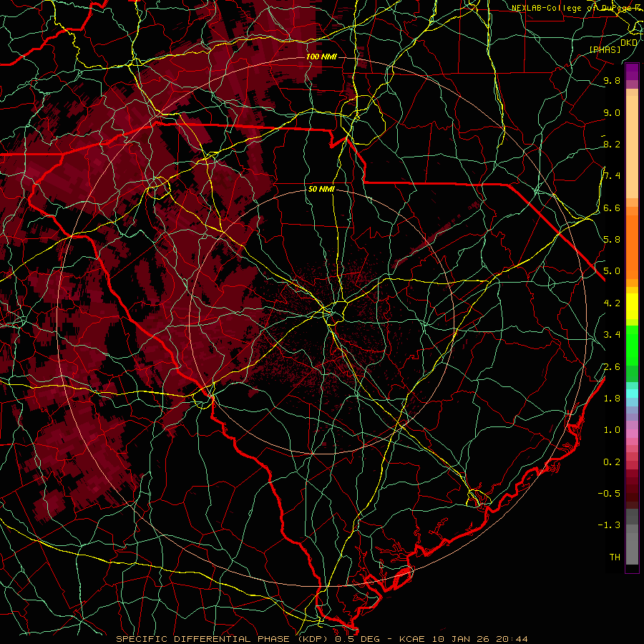Click the 0.2 legend value
This screenshot has height=644, width=644.
click(x=612, y=462)
